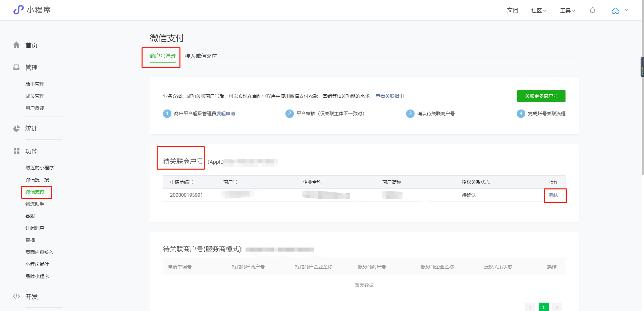This screenshot has width=644, height=311.
Task: Expand the 社区 dropdown menu
Action: (x=539, y=11)
